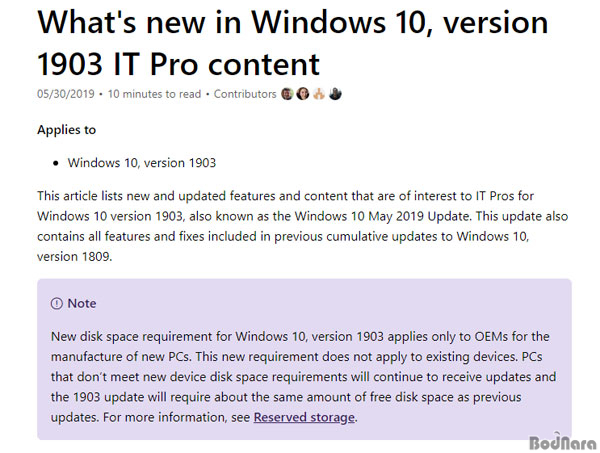
Task: Click the BodNara watermark logo
Action: [563, 442]
